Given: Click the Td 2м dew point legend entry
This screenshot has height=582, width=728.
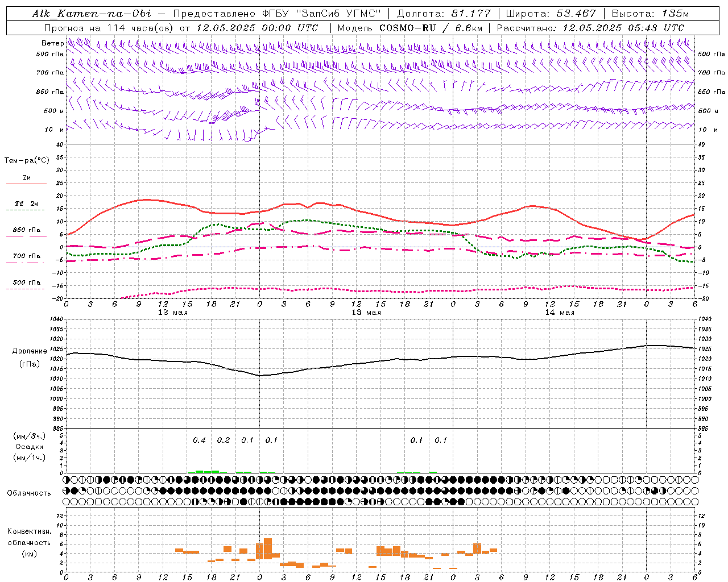Looking at the screenshot, I should [x=26, y=203].
